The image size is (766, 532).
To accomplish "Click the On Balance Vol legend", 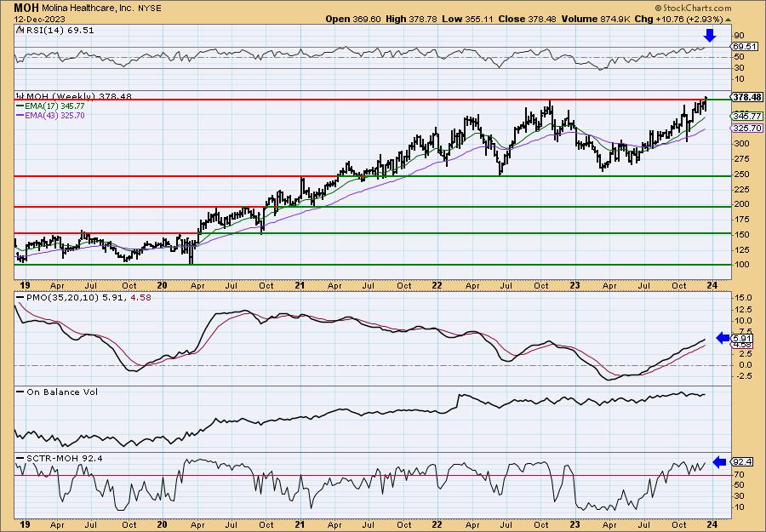I will 62,392.
